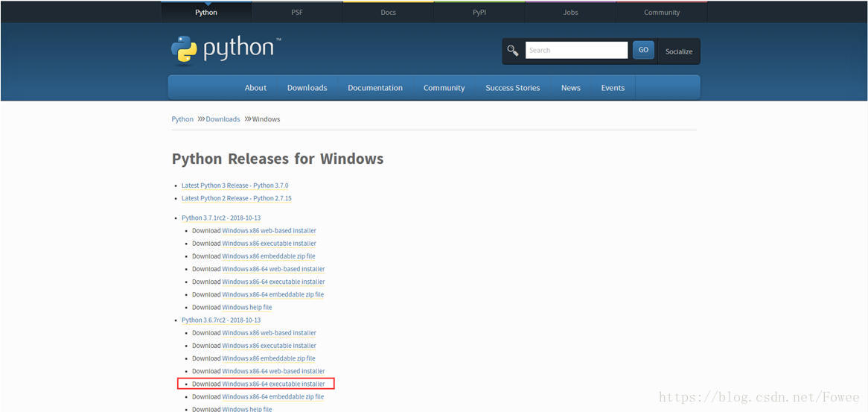Open Latest Python 3 Release - Python 3.7.0
The image size is (868, 412).
pos(234,186)
